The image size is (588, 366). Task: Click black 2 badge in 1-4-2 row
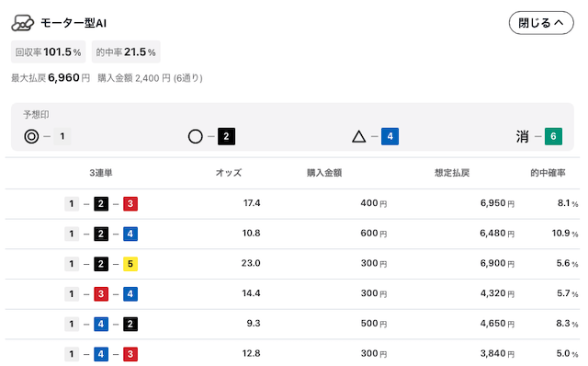pos(130,324)
